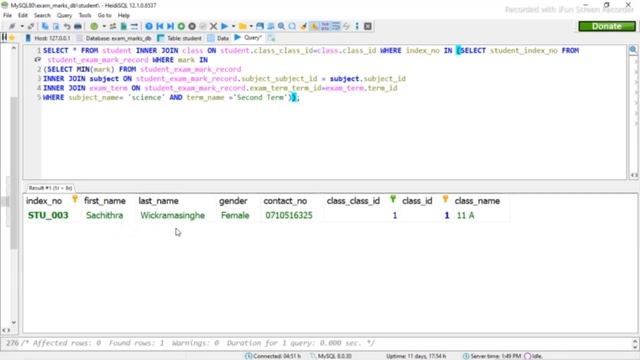Toggle the show binary as hex button
This screenshot has width=640, height=360.
[325, 26]
